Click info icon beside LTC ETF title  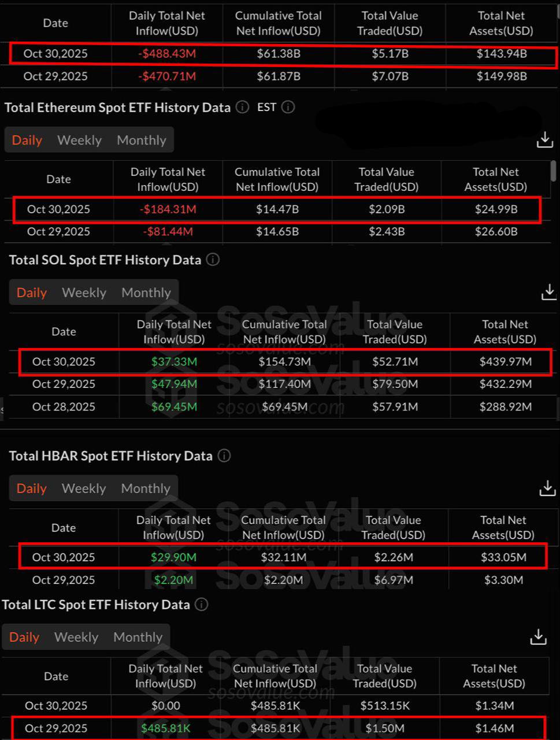click(x=201, y=605)
